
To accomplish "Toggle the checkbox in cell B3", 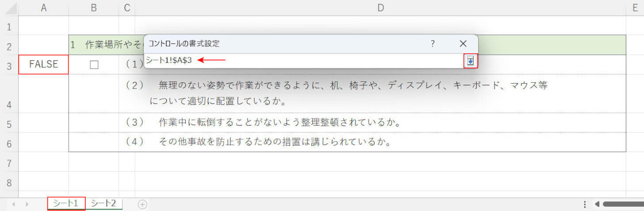I will [94, 65].
